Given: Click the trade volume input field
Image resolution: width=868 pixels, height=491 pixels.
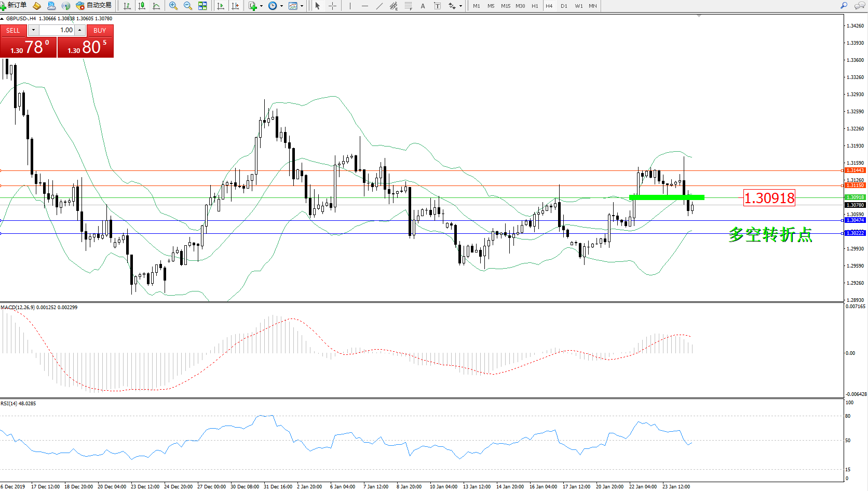Looking at the screenshot, I should pos(57,30).
